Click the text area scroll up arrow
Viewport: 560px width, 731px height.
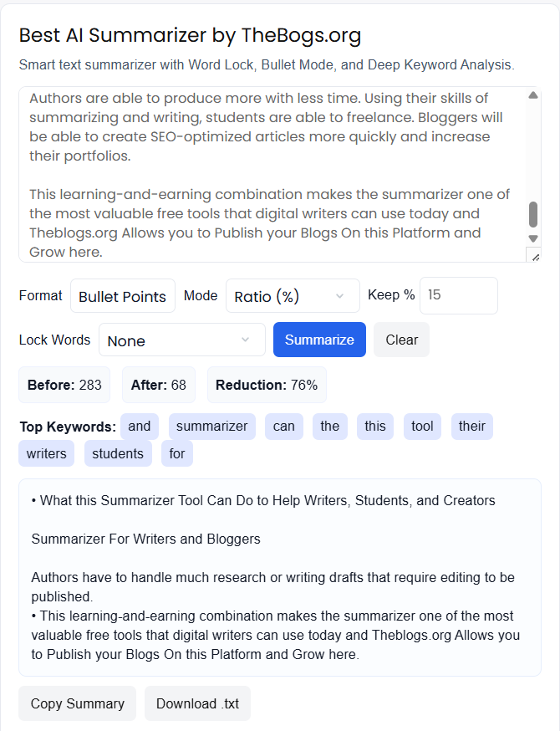tap(533, 95)
